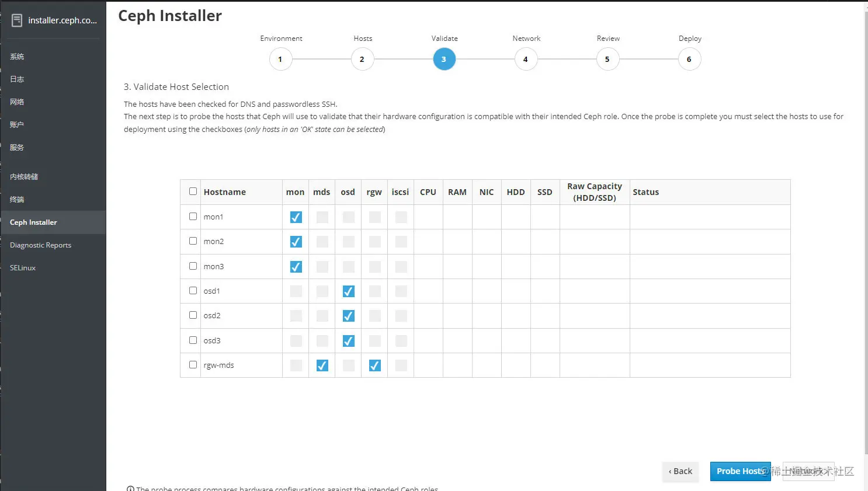Toggle the osd role checkbox for osd2
868x491 pixels.
coord(349,316)
